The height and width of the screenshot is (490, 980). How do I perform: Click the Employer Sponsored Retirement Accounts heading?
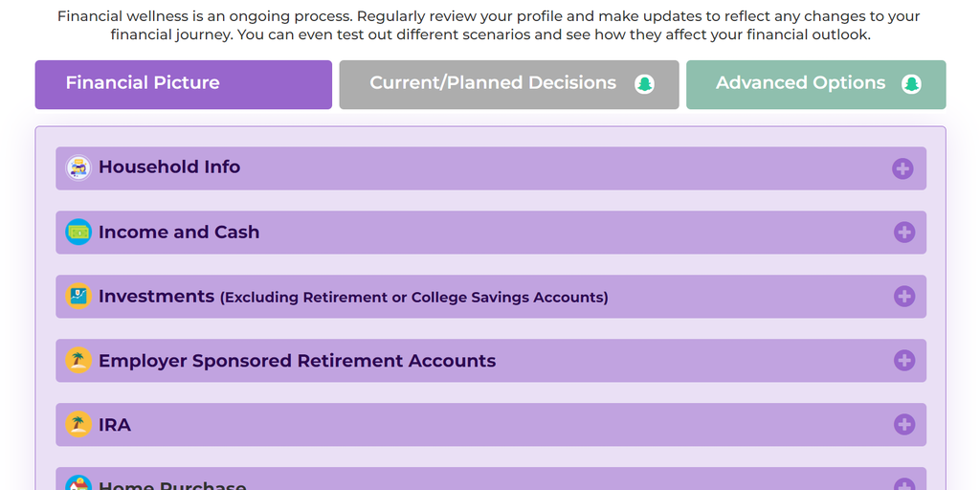[297, 361]
